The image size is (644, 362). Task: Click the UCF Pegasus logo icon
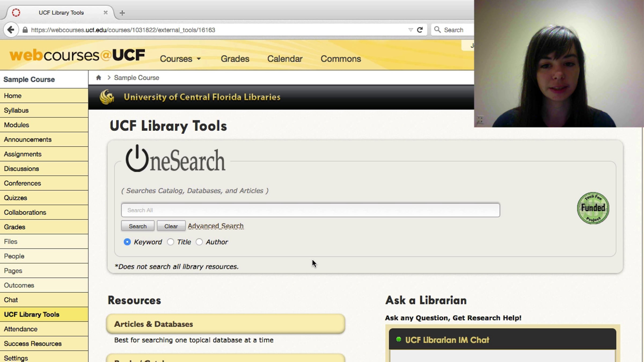point(107,97)
